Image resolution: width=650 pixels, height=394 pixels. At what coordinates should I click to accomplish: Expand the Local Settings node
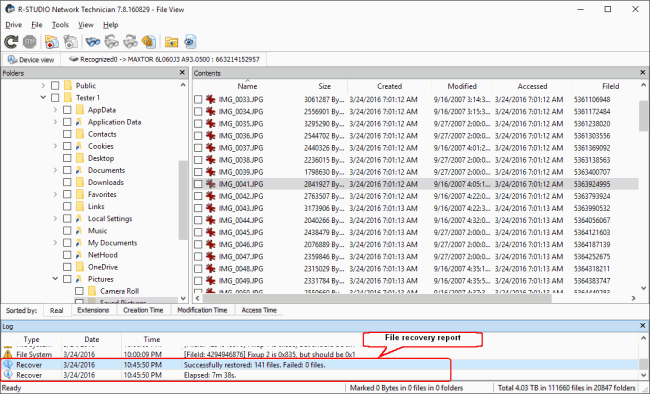click(55, 219)
